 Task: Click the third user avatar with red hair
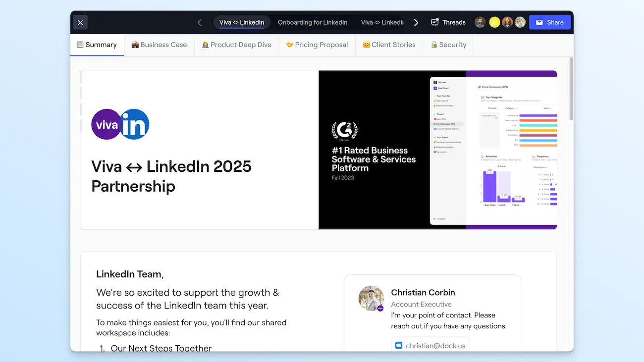click(507, 22)
